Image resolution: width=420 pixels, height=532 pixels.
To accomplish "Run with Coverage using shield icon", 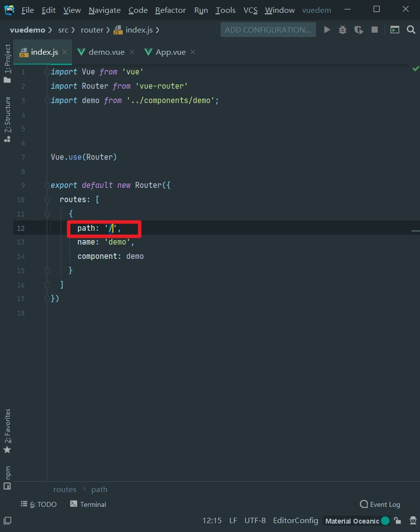I will pos(358,30).
